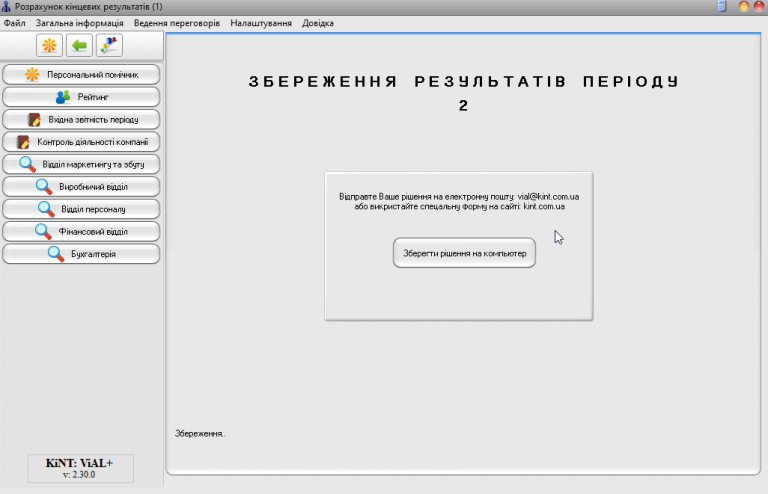Open Відділ маркетингу та збуту
This screenshot has height=494, width=768.
pos(81,165)
